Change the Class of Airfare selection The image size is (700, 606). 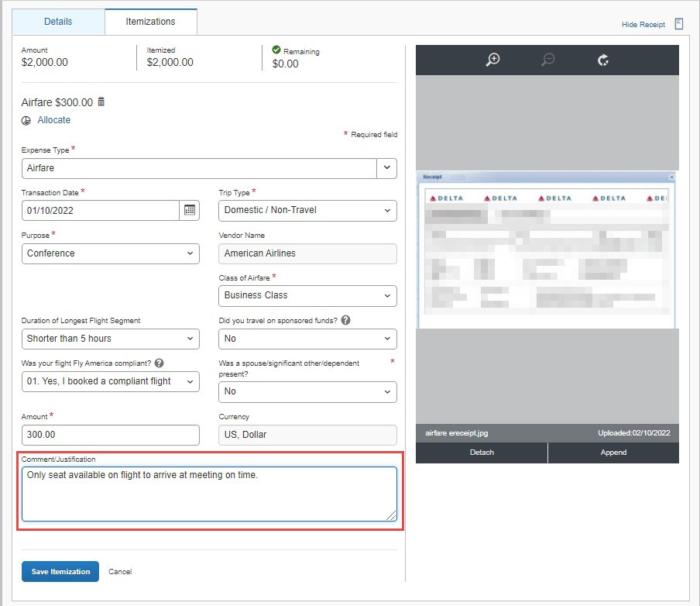click(308, 295)
